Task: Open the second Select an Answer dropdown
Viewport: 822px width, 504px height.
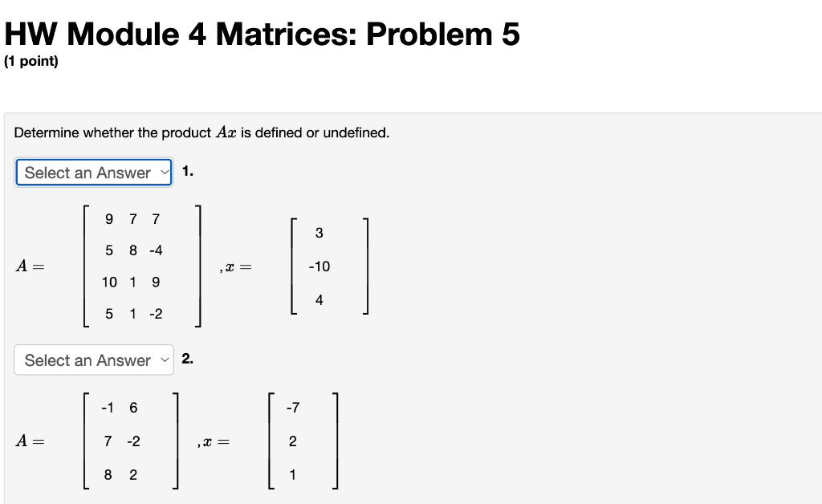Action: (x=88, y=360)
